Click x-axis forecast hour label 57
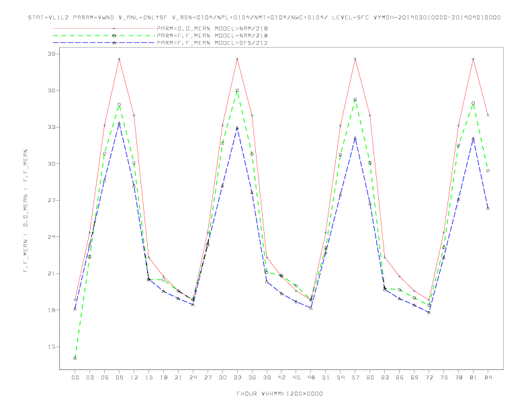 click(355, 377)
